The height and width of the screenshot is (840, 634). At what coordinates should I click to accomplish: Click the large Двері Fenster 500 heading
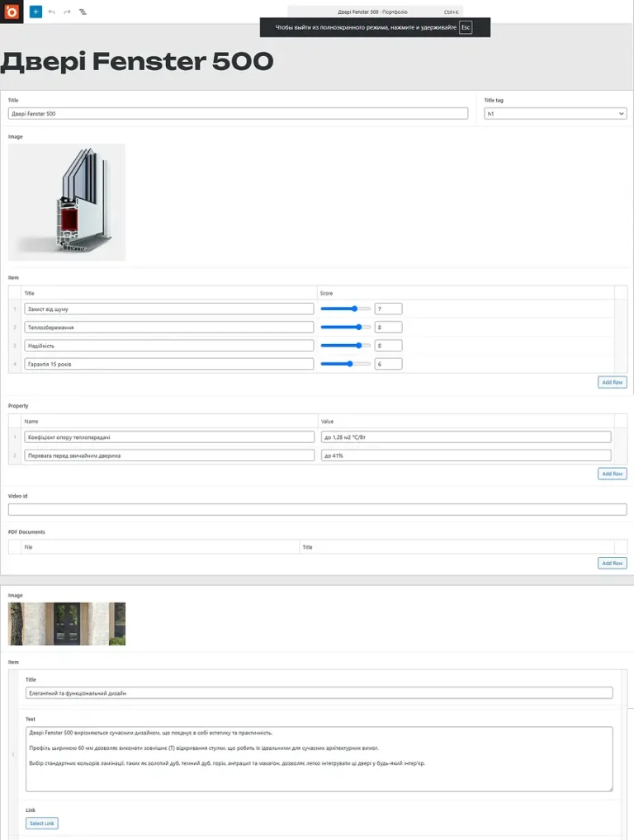pos(137,61)
